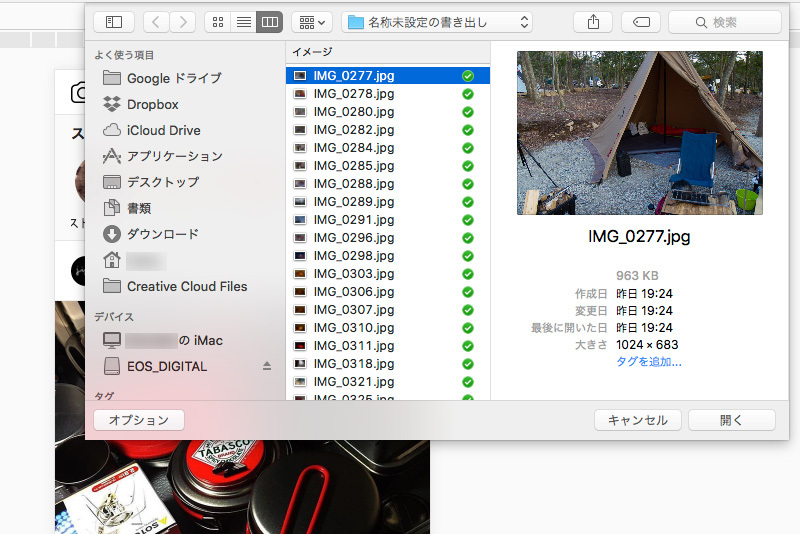The image size is (800, 534).
Task: Toggle the sidebar visibility button
Action: click(114, 22)
